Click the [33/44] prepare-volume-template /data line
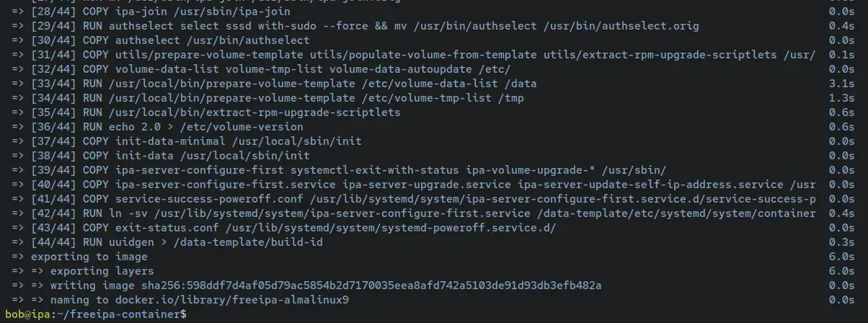This screenshot has width=868, height=323. (284, 84)
